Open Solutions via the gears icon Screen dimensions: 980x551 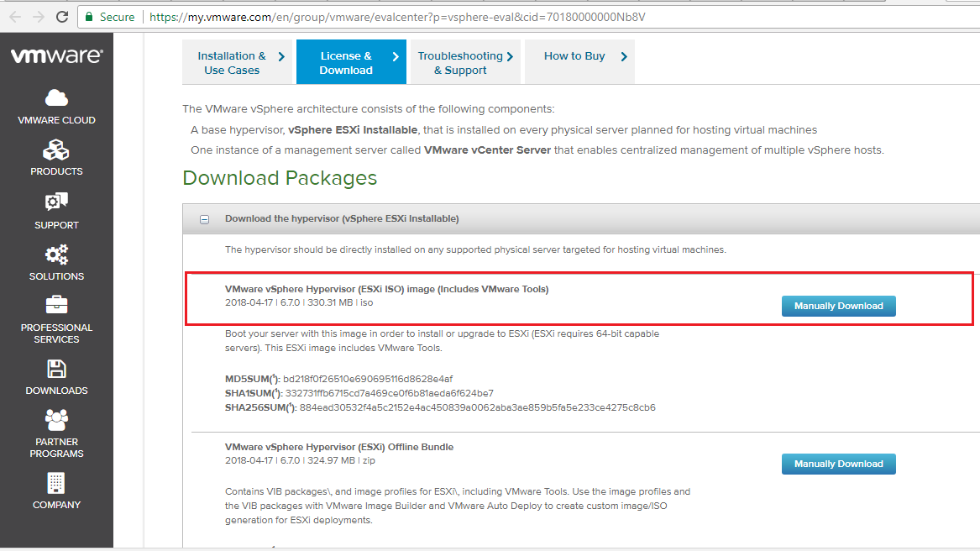[56, 255]
